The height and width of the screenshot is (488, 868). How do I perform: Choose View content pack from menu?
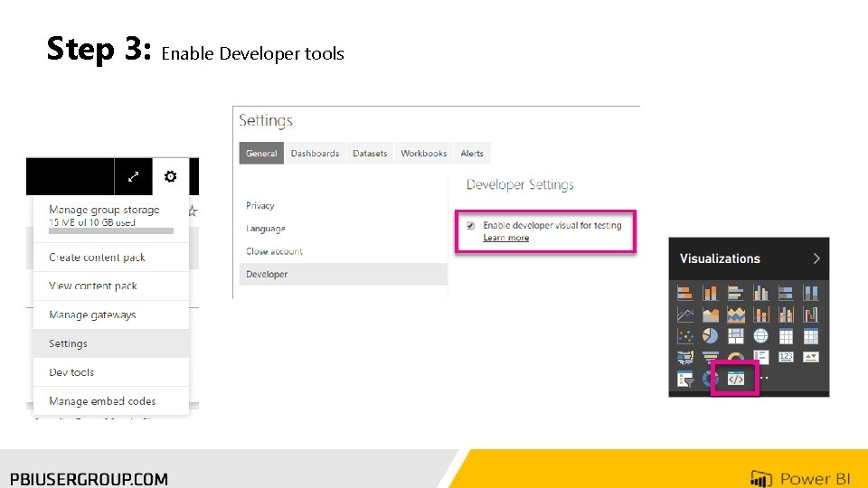click(x=110, y=286)
